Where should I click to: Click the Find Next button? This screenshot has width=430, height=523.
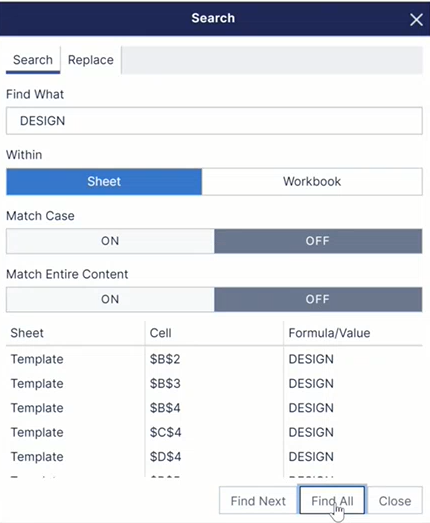(258, 501)
